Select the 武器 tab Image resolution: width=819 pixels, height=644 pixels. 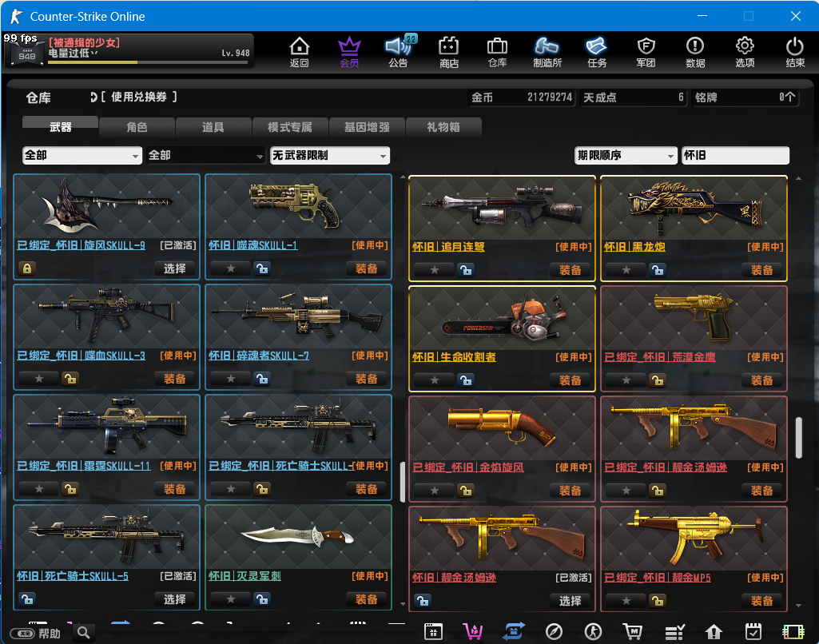pos(60,126)
